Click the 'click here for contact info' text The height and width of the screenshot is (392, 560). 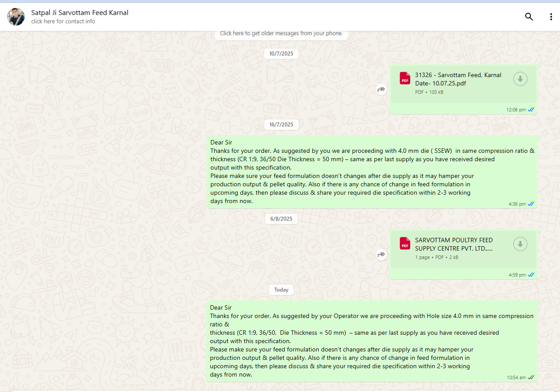(x=63, y=22)
